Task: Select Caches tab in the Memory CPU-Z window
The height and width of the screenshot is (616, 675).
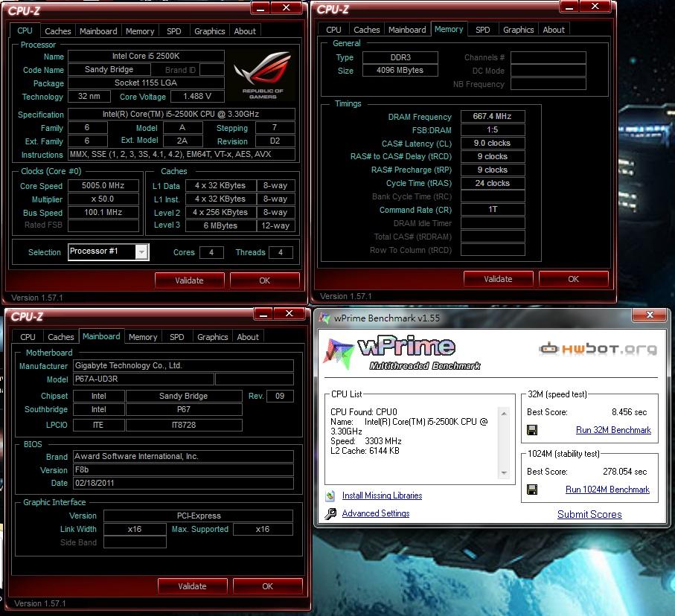Action: [x=367, y=30]
